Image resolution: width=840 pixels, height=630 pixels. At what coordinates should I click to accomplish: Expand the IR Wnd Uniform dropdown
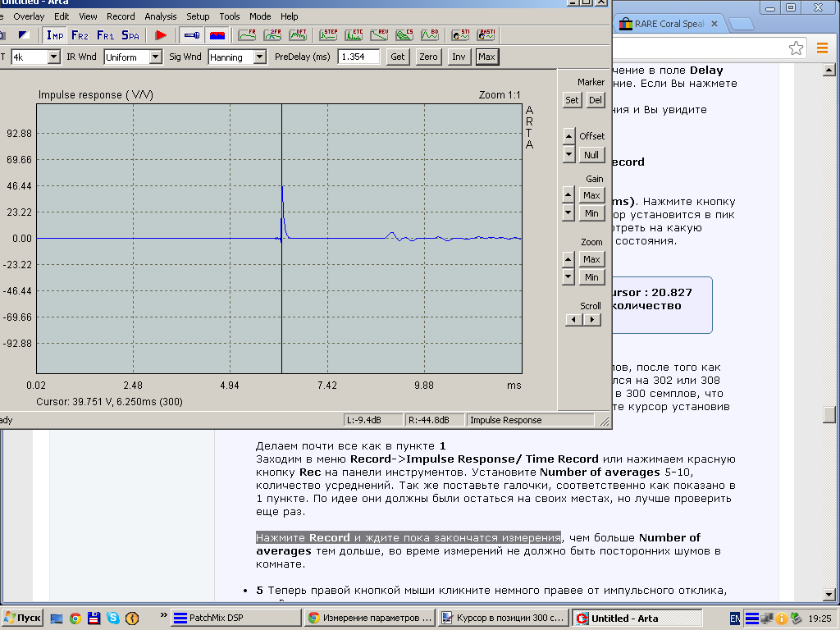155,57
